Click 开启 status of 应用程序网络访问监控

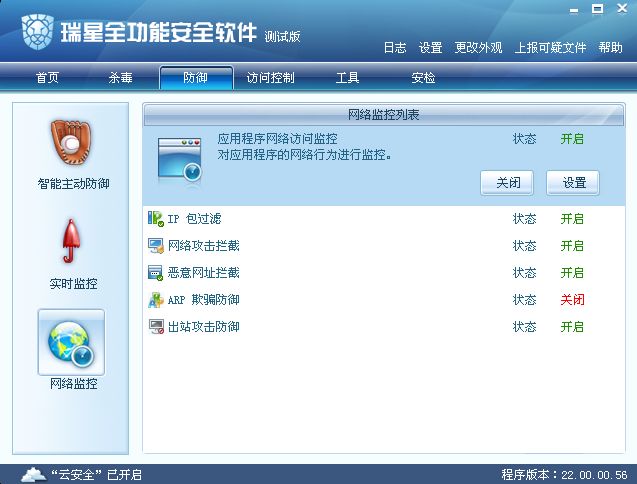pyautogui.click(x=572, y=139)
